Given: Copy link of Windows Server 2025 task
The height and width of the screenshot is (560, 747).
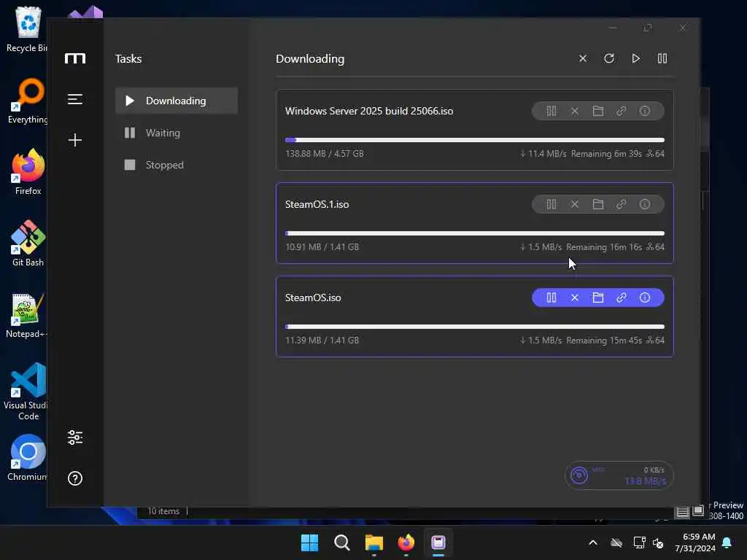Looking at the screenshot, I should coord(622,111).
